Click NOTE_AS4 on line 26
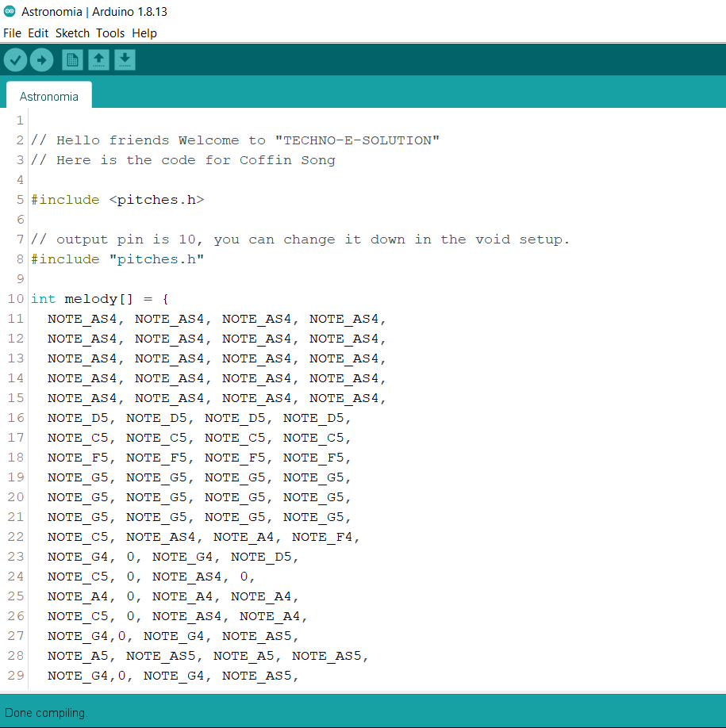The height and width of the screenshot is (728, 726). point(186,616)
